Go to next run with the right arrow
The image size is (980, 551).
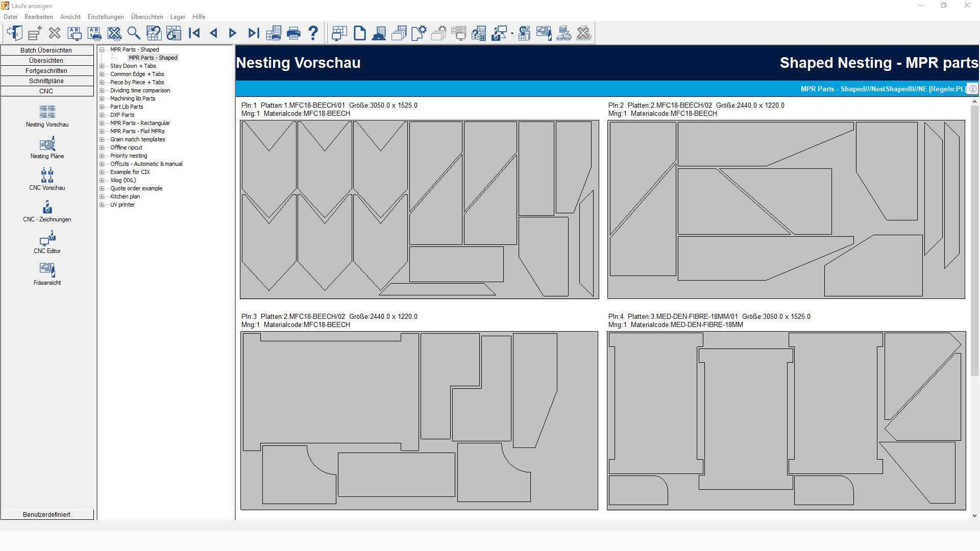pos(233,34)
